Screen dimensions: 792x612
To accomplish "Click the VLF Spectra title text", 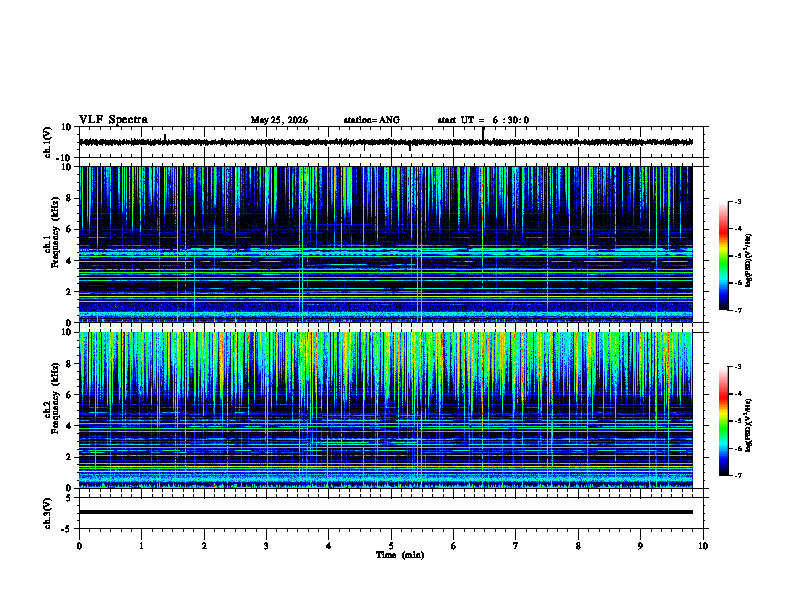I will [113, 120].
